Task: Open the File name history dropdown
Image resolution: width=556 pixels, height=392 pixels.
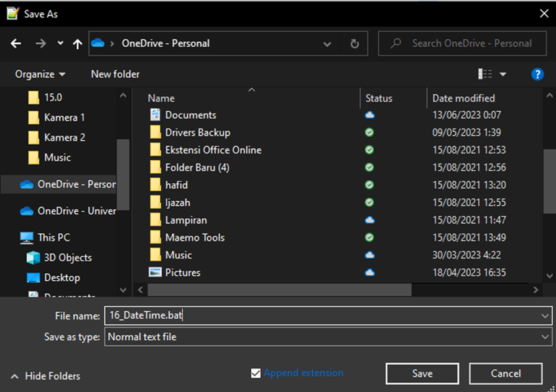Action: (545, 316)
